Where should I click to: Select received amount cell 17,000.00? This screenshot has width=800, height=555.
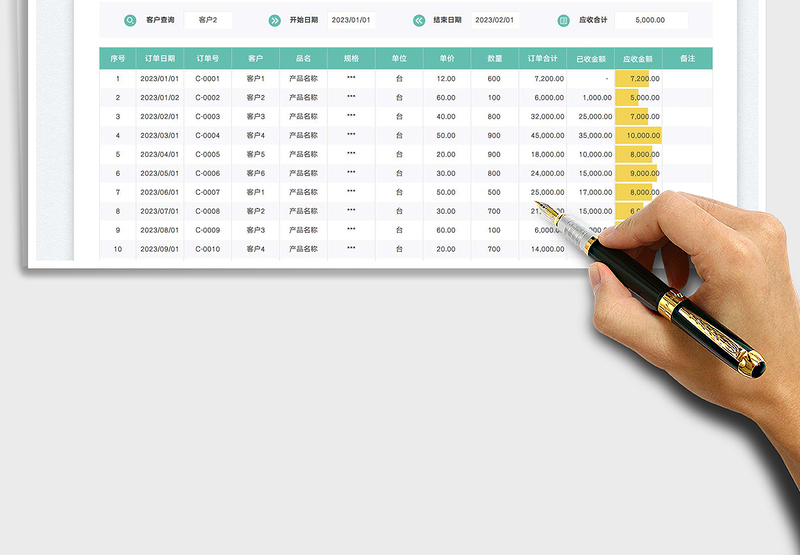pos(590,192)
